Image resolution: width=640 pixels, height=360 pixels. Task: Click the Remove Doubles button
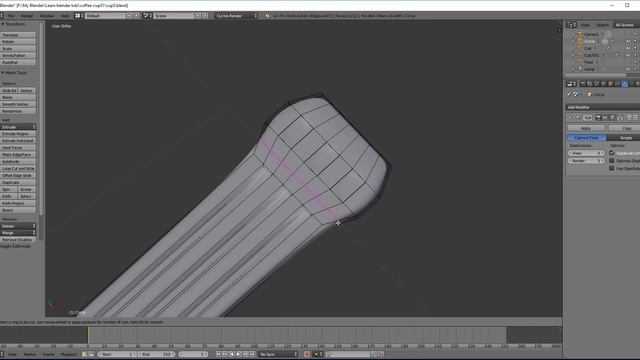[x=18, y=240]
